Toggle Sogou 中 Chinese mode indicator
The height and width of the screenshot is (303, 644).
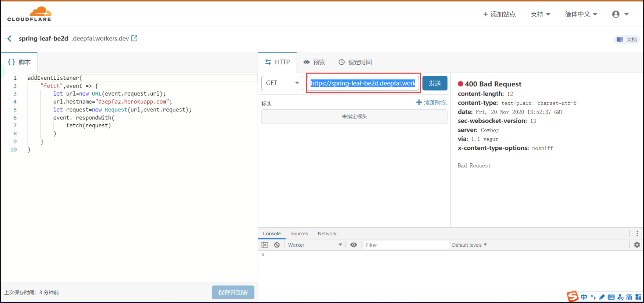click(584, 297)
